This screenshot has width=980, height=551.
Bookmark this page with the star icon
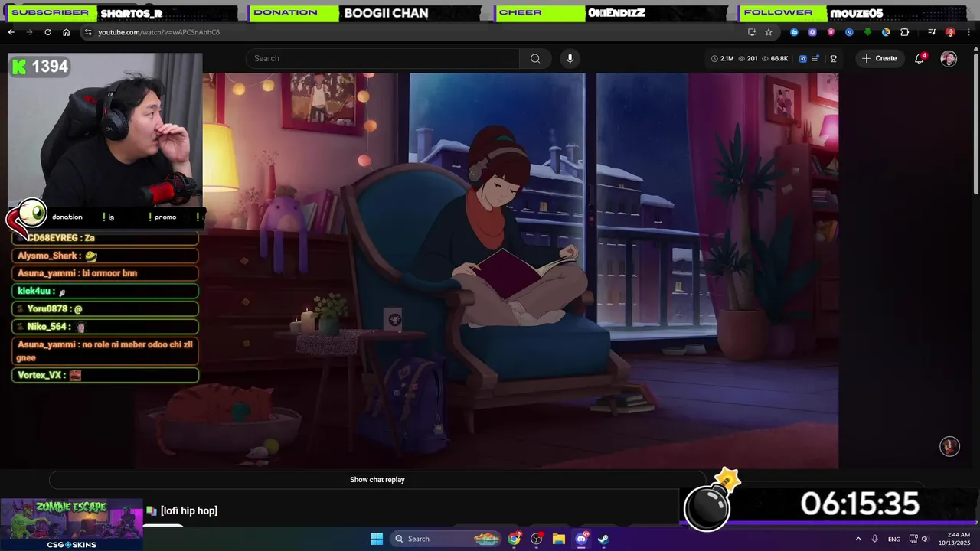[x=769, y=32]
